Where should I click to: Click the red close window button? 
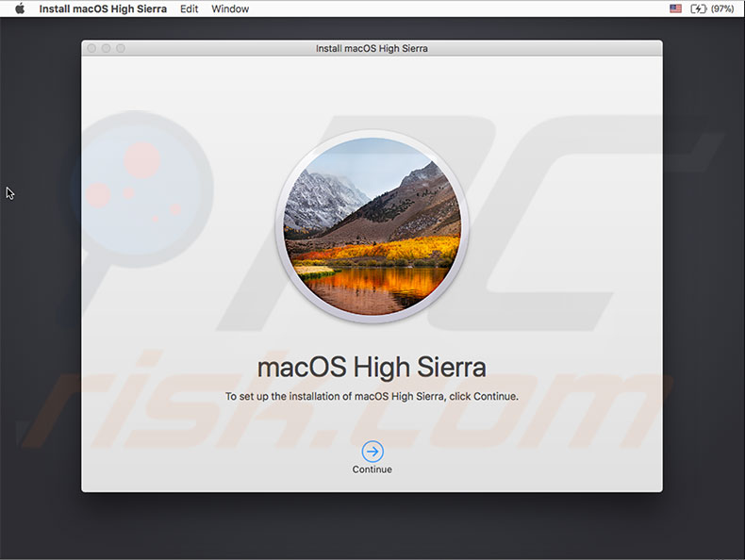(x=91, y=48)
